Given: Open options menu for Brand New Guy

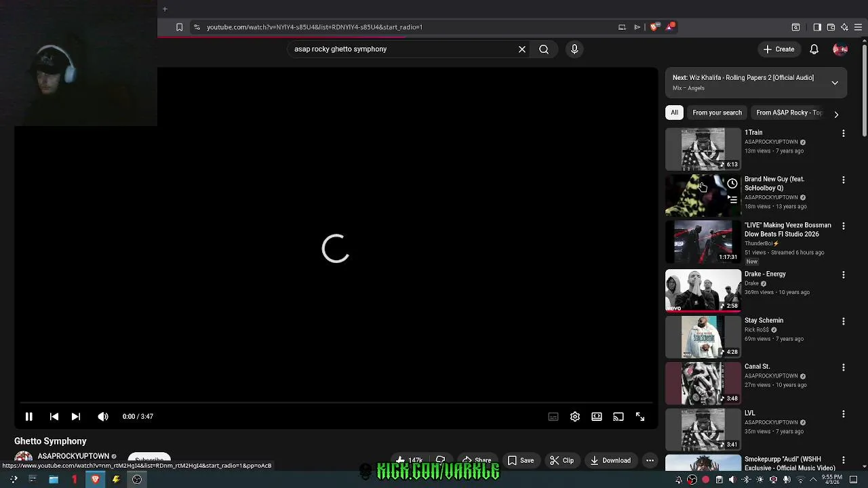Looking at the screenshot, I should tap(844, 180).
